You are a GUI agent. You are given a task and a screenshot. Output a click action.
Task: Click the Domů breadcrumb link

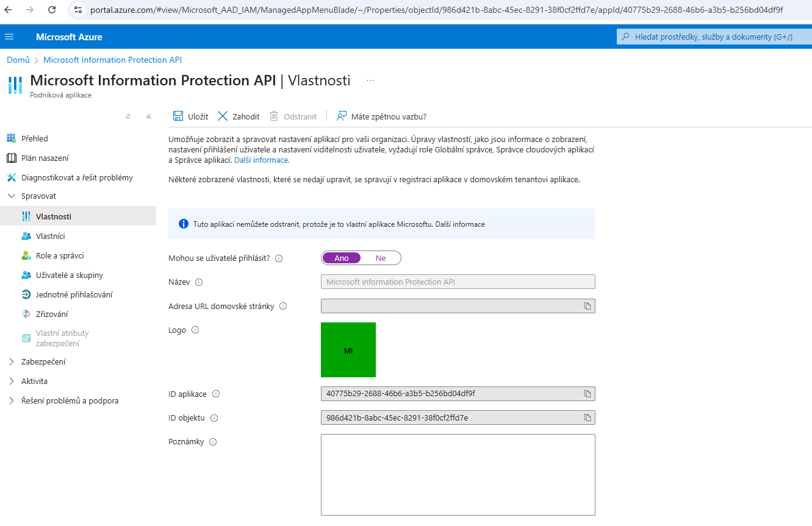[x=18, y=60]
